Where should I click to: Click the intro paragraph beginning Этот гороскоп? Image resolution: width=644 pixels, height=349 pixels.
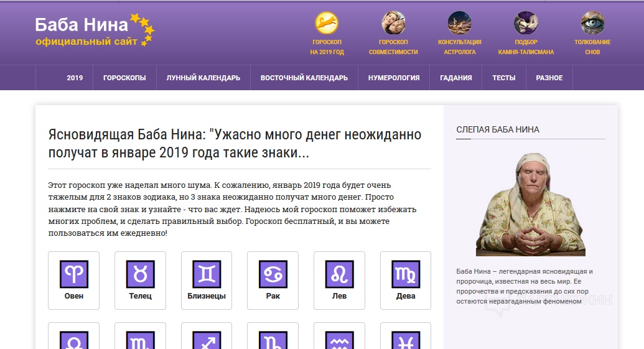tap(233, 209)
